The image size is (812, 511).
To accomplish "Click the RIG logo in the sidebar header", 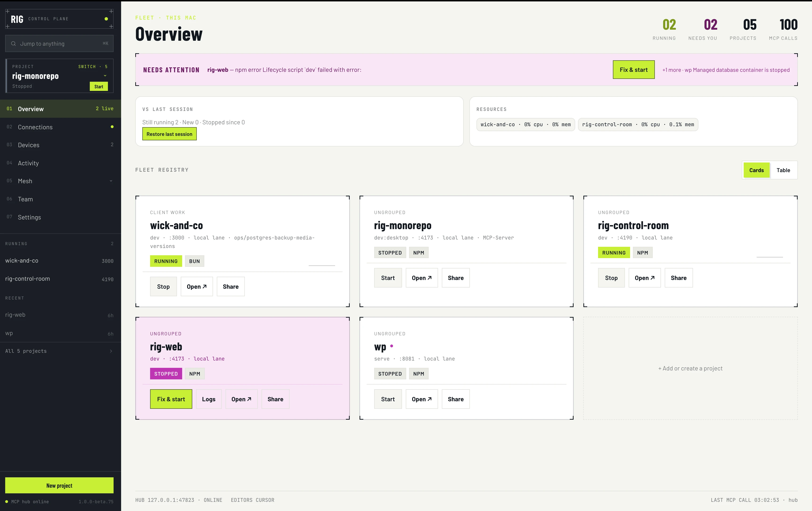I will point(17,19).
